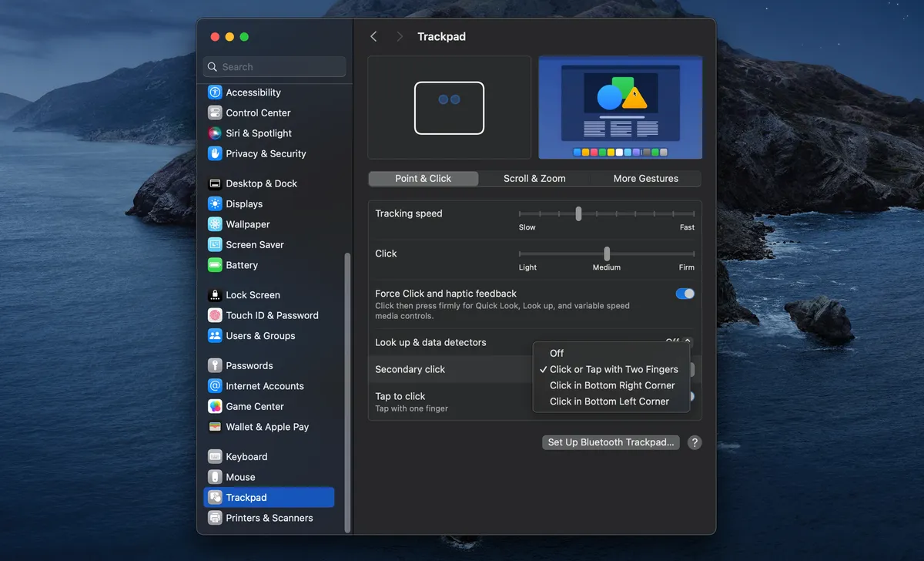
Task: Choose Click or Tap with Two Fingers
Action: (614, 369)
